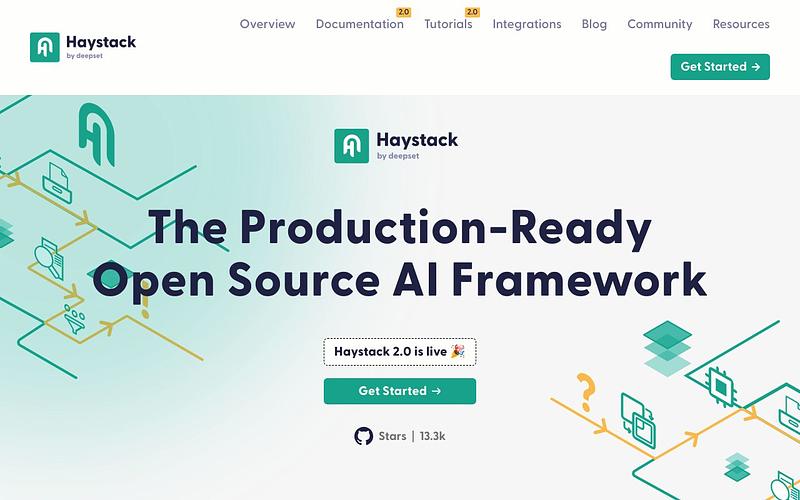Screen dimensions: 800x500
Task: Open the Tutorials menu item
Action: (448, 24)
